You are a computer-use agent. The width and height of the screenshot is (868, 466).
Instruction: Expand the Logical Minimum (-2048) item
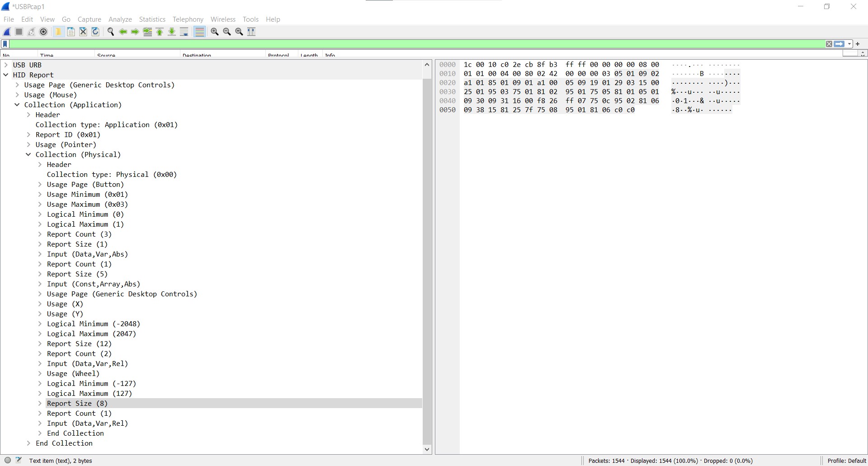pos(40,324)
